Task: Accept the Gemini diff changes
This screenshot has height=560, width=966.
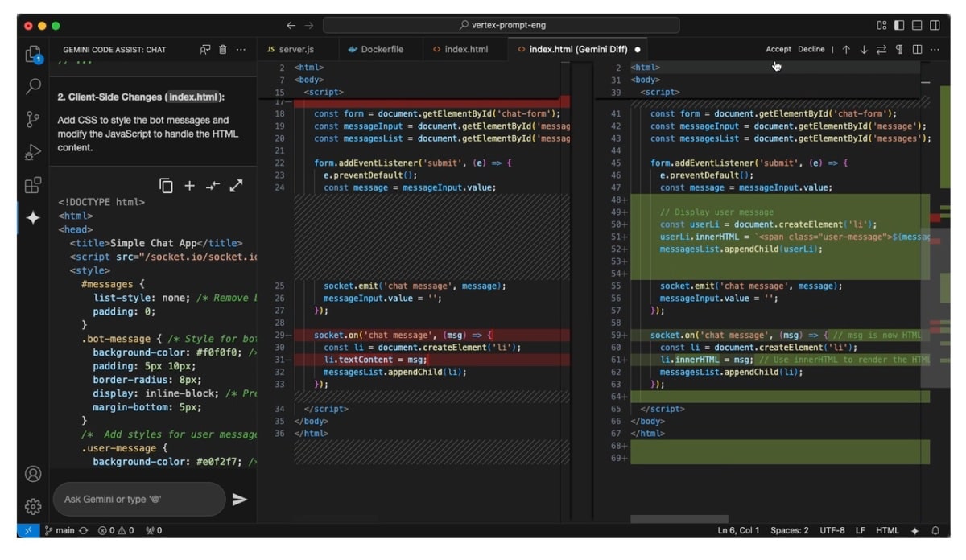Action: pyautogui.click(x=778, y=49)
